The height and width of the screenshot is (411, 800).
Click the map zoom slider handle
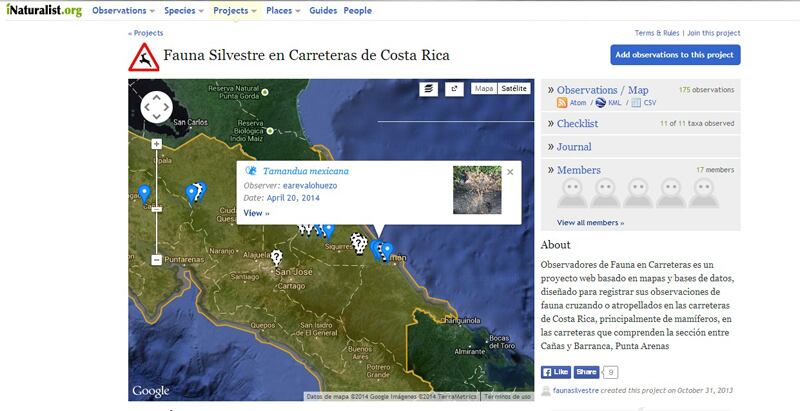[157, 208]
